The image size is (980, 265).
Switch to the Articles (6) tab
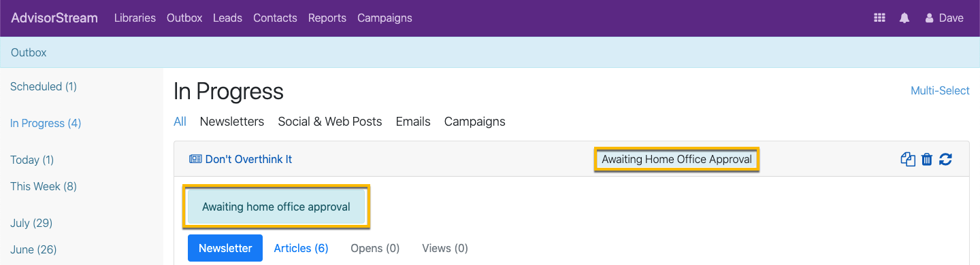tap(301, 249)
